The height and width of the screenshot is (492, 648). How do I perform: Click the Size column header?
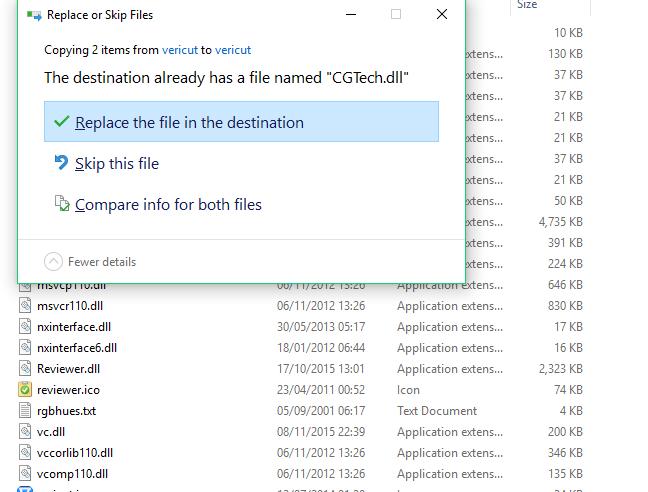tap(527, 5)
